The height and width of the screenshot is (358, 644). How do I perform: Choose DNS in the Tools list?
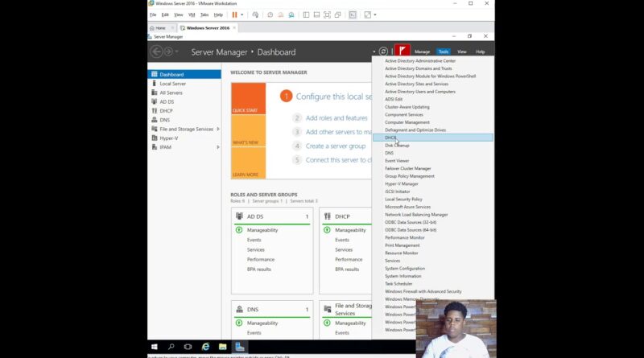click(389, 153)
